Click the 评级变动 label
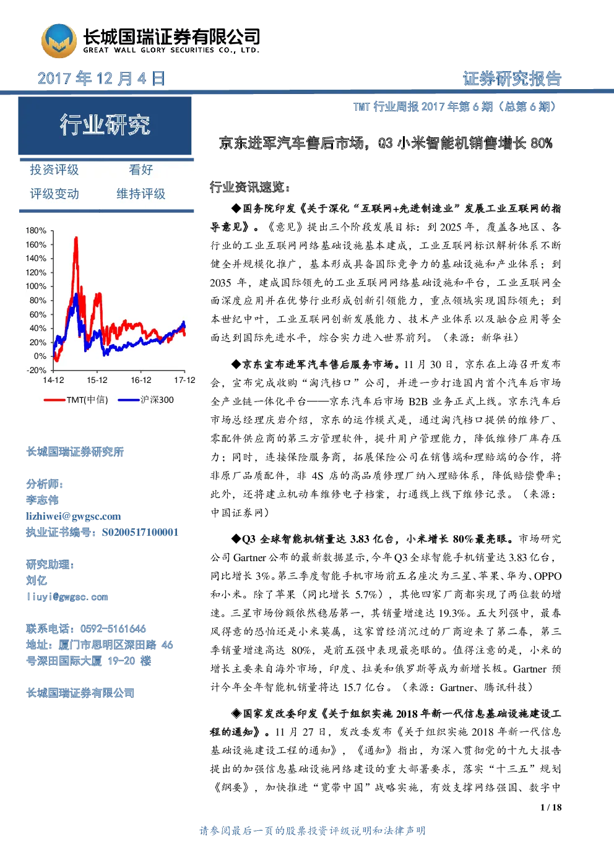Image resolution: width=614 pixels, height=868 pixels. [x=54, y=194]
